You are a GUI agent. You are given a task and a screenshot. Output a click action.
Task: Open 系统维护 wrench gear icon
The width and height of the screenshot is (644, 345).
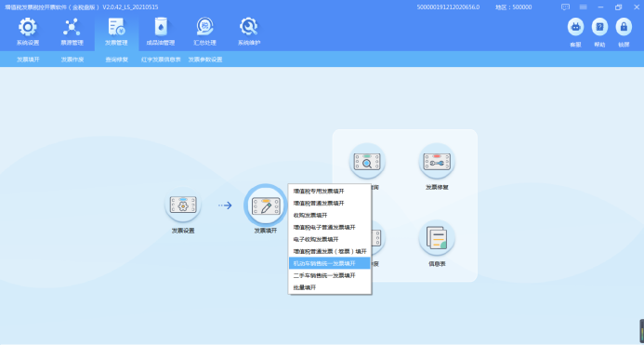pos(249,27)
